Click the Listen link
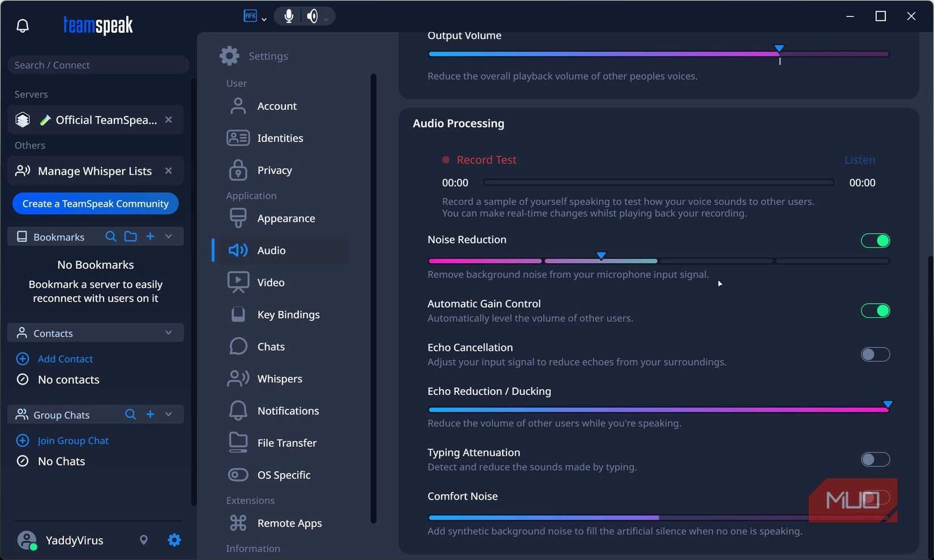This screenshot has height=560, width=934. [860, 160]
